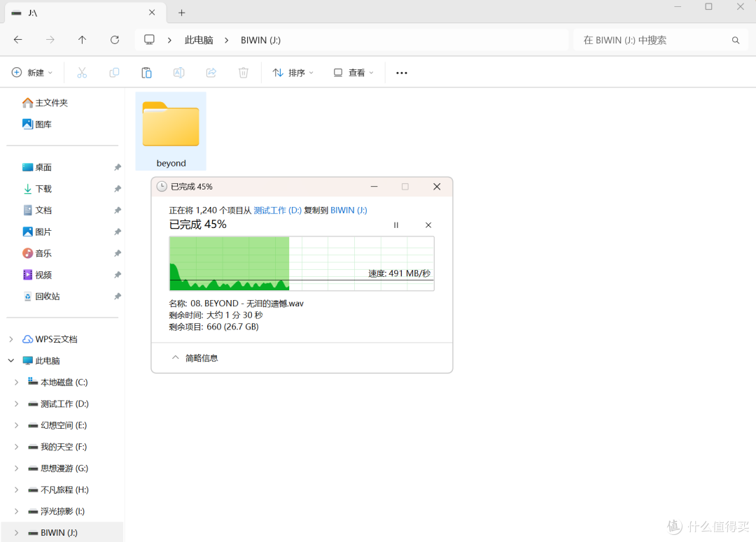Image resolution: width=756 pixels, height=542 pixels.
Task: Click the Delete trash icon
Action: 244,73
